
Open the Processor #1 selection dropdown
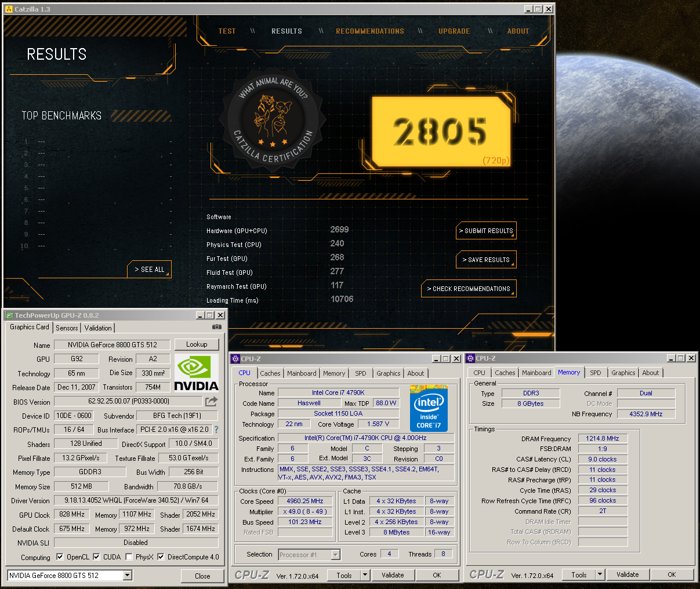(x=335, y=555)
